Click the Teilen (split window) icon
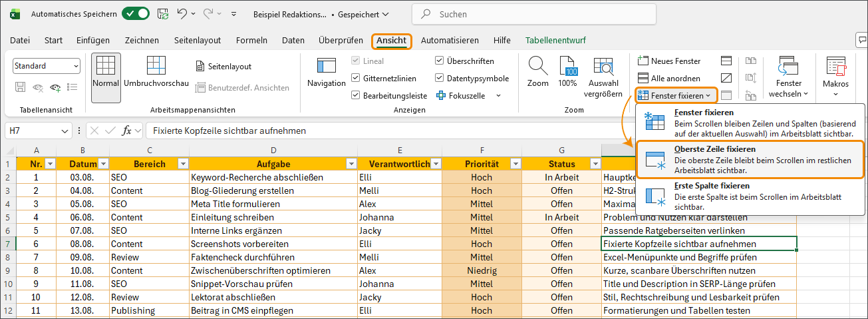 click(x=726, y=61)
